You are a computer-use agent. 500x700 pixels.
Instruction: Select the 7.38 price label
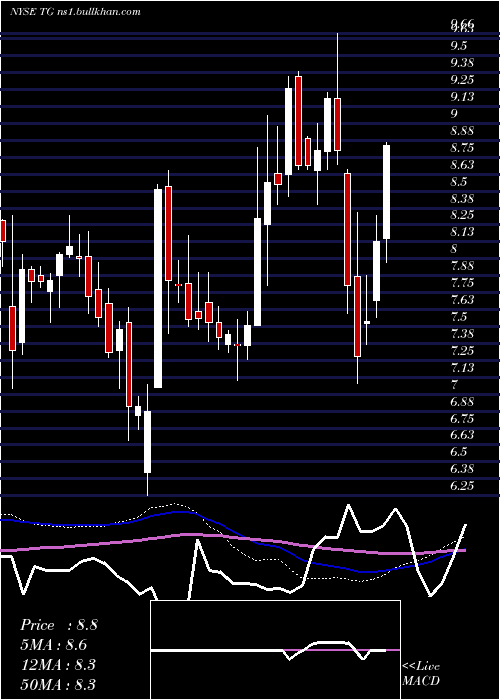462,333
